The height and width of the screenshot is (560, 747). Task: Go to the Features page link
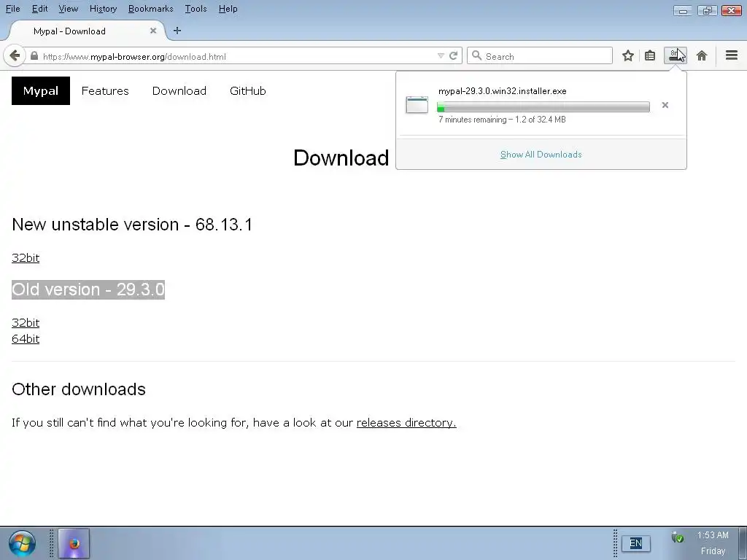105,90
